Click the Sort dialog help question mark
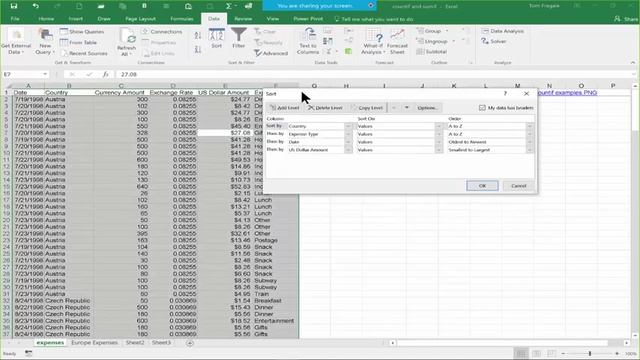640x360 pixels. tap(505, 93)
